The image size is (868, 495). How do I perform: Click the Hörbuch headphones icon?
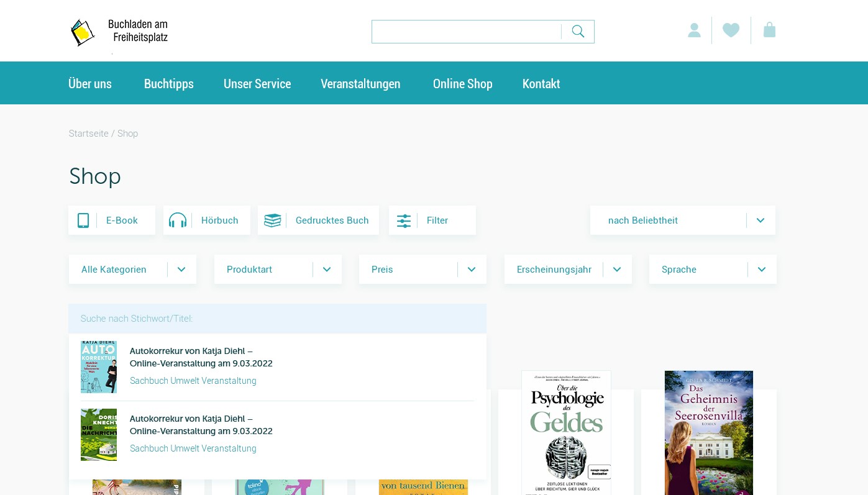coord(178,220)
